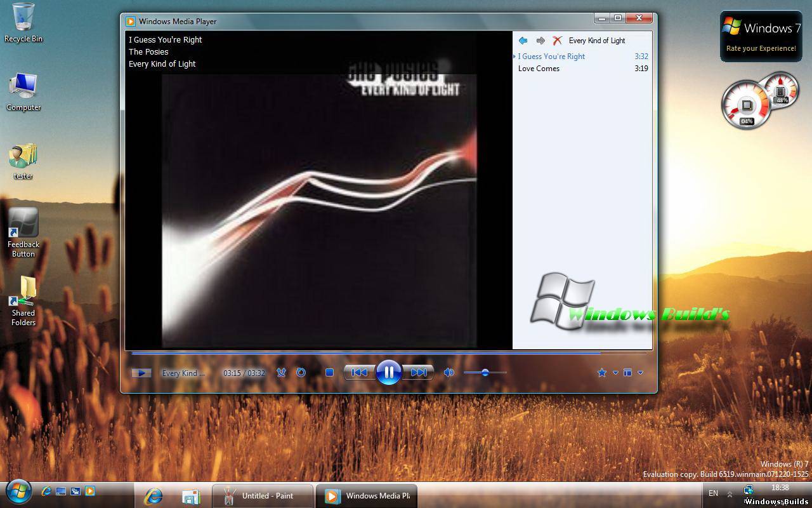
Task: Toggle repeat mode
Action: point(301,373)
